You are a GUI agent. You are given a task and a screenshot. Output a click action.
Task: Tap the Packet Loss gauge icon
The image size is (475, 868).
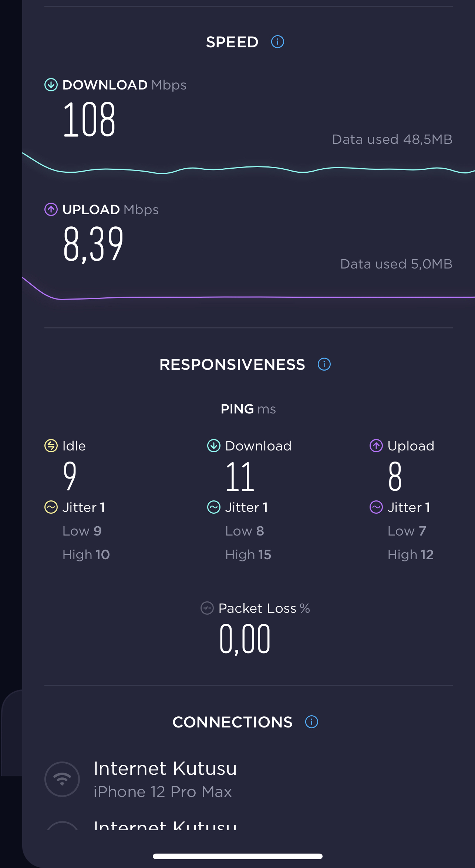pyautogui.click(x=207, y=608)
